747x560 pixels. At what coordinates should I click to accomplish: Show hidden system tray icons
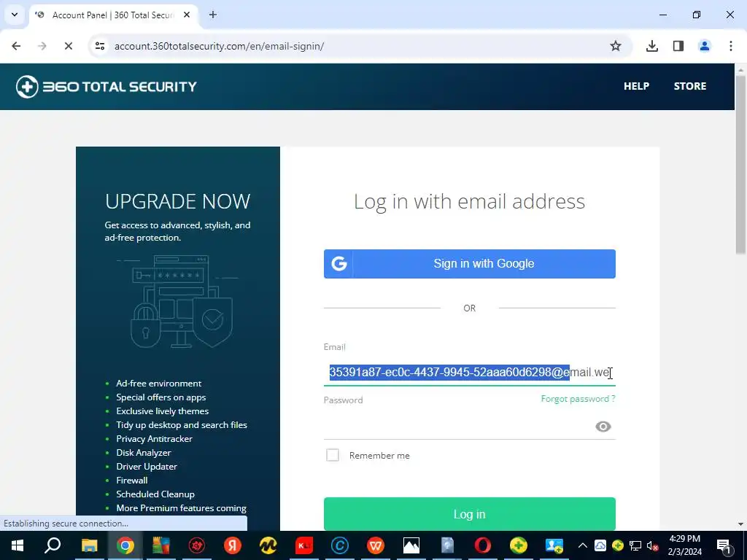(x=582, y=545)
